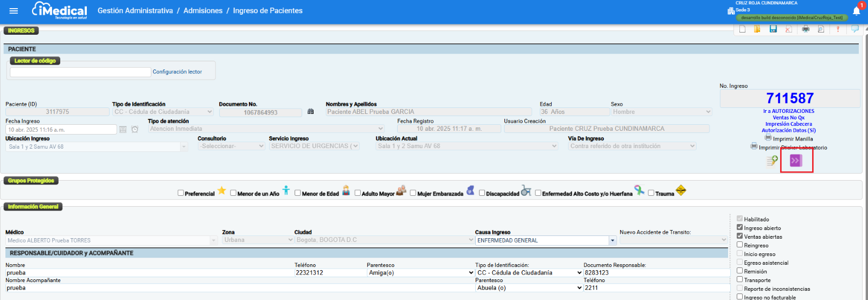Click the purple double-arrow forward icon

click(796, 161)
